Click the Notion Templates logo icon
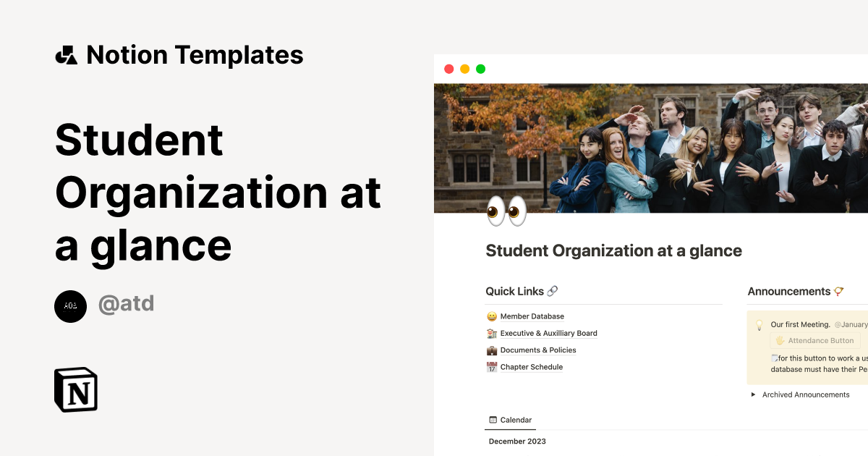Screen dimensions: 868x456 pos(66,54)
